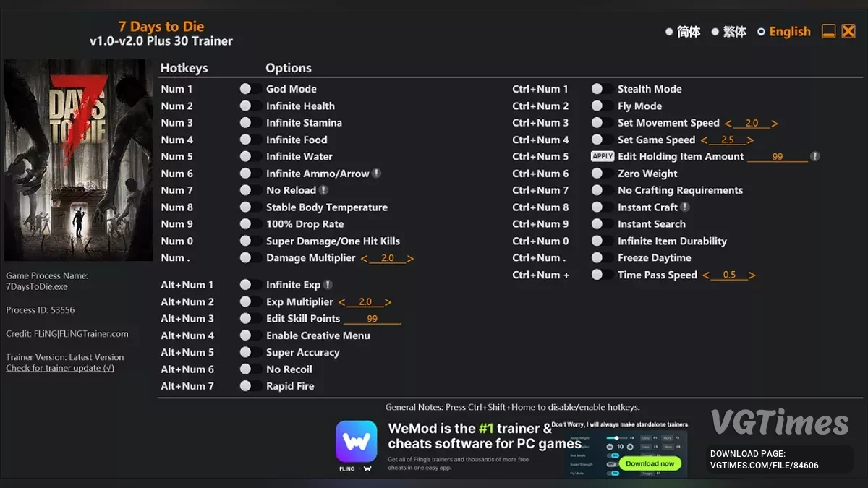Enable Freeze Daytime

pyautogui.click(x=603, y=258)
